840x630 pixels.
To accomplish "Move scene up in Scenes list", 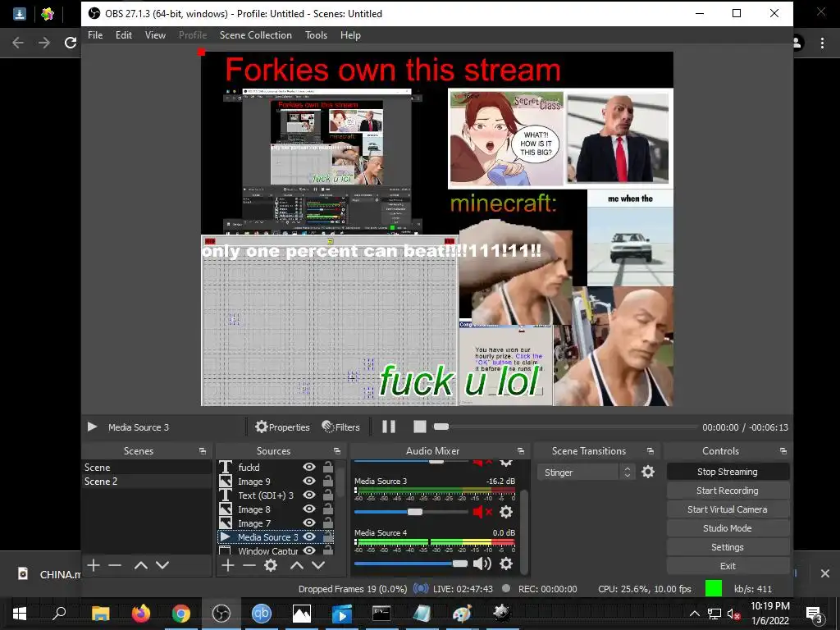I will (x=141, y=565).
